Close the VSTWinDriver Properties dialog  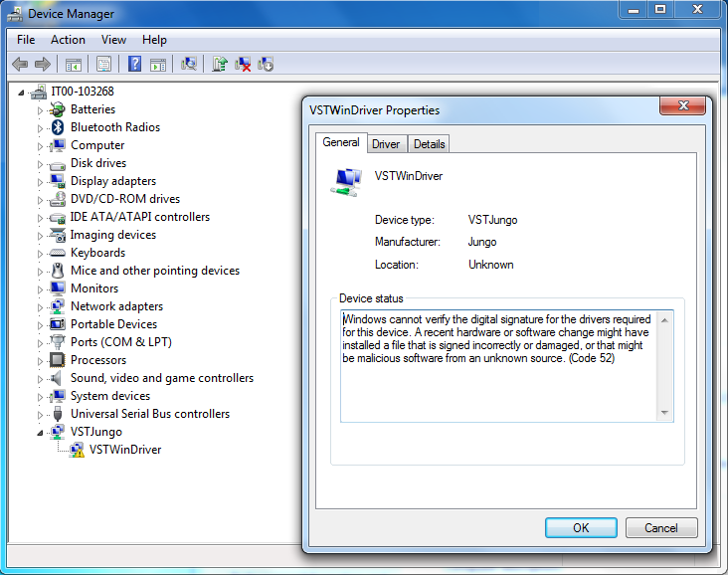[x=683, y=105]
